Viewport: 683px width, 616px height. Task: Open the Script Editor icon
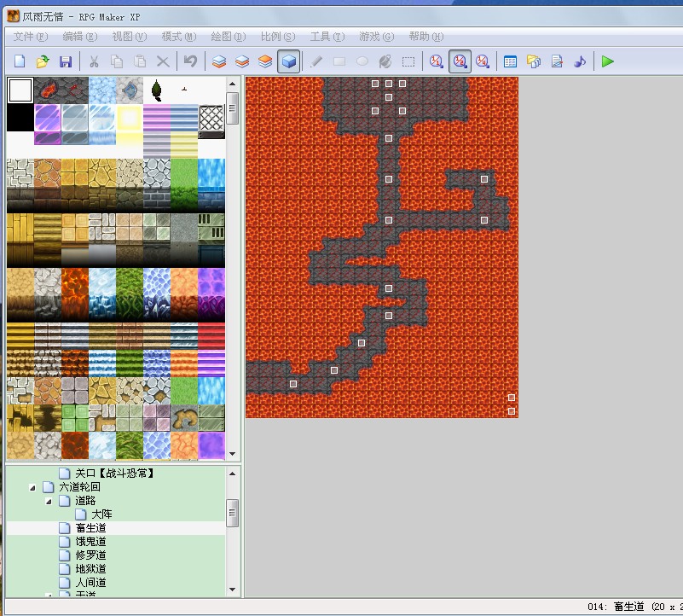point(556,61)
